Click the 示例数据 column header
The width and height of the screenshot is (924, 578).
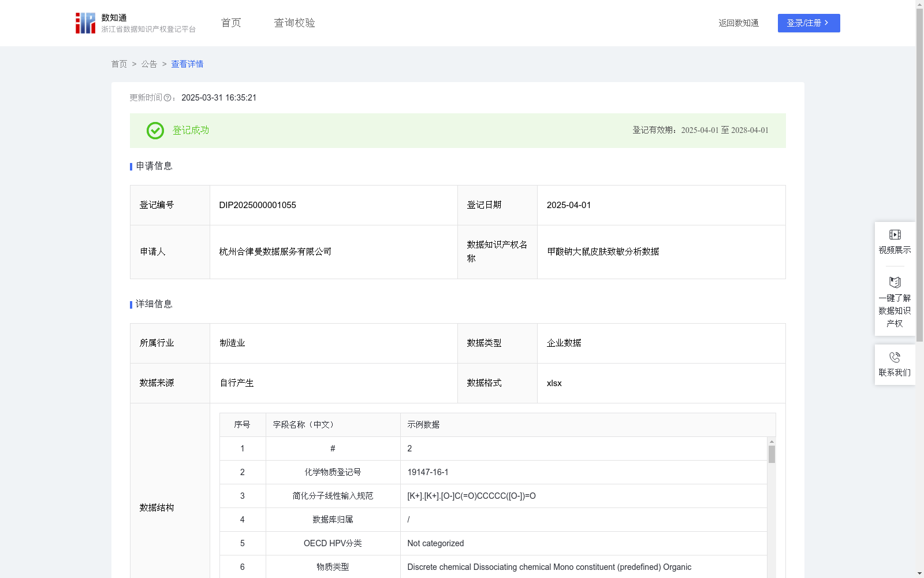tap(588, 425)
